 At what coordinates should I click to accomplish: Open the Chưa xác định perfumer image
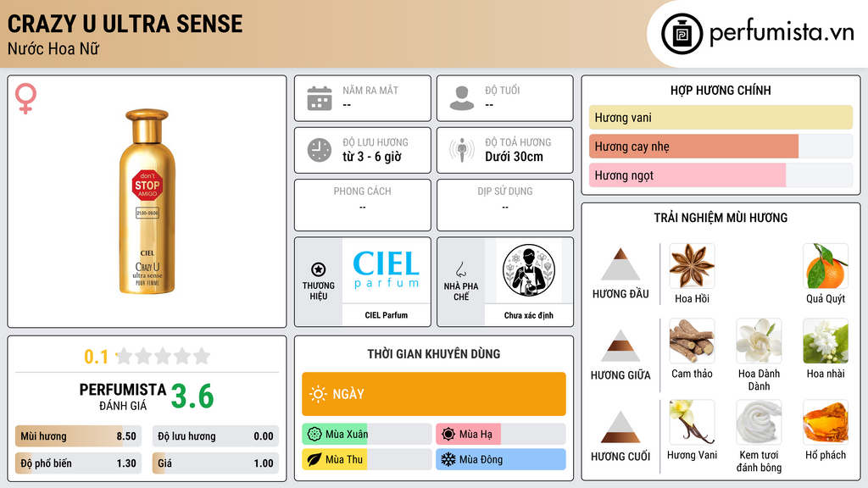[529, 270]
